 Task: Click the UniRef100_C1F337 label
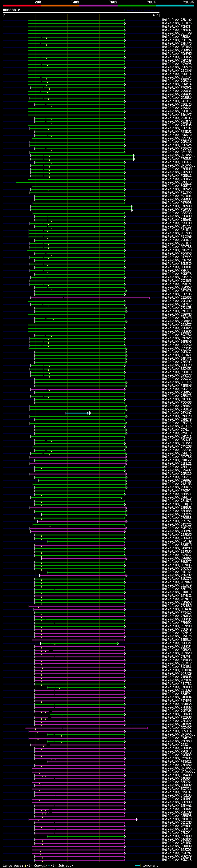(177, 399)
